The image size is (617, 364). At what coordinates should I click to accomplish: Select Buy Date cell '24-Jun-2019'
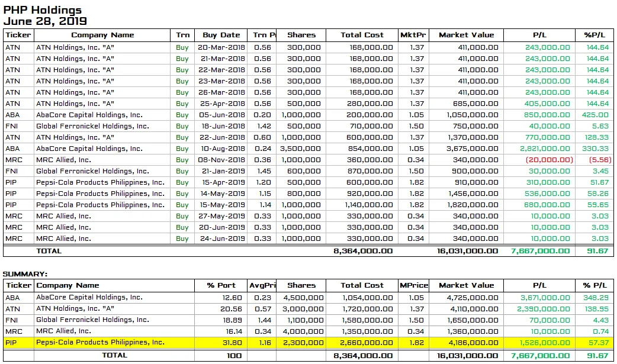pyautogui.click(x=222, y=239)
